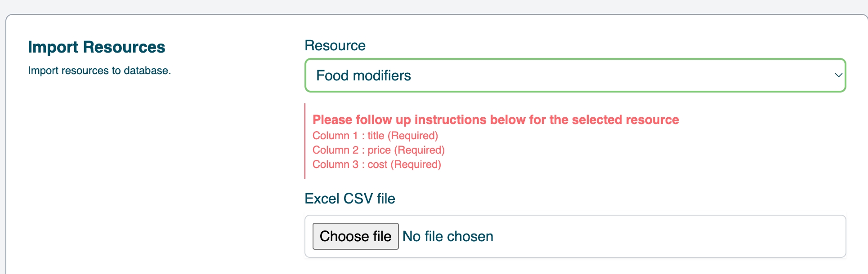Click the "Column 2" instruction text
868x274 pixels.
(335, 150)
